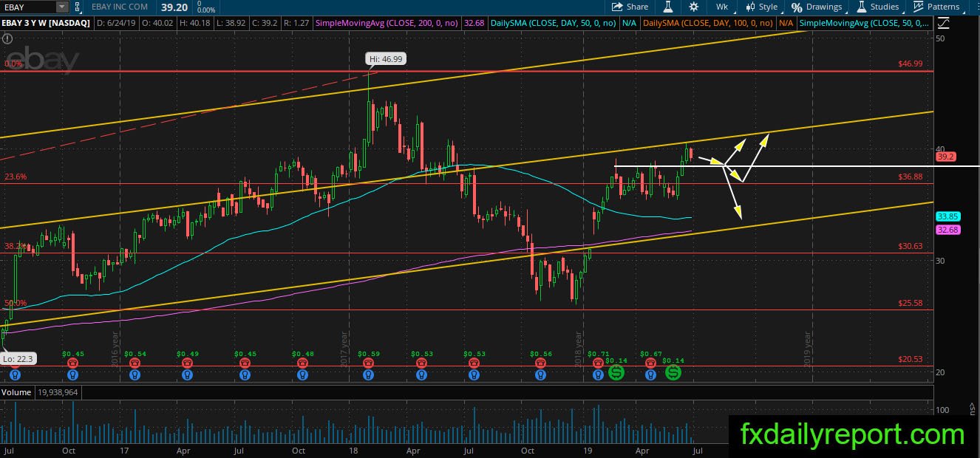Viewport: 980px width, 458px height.
Task: Click green dividend icon right of $0.71 bulb
Action: (x=616, y=374)
